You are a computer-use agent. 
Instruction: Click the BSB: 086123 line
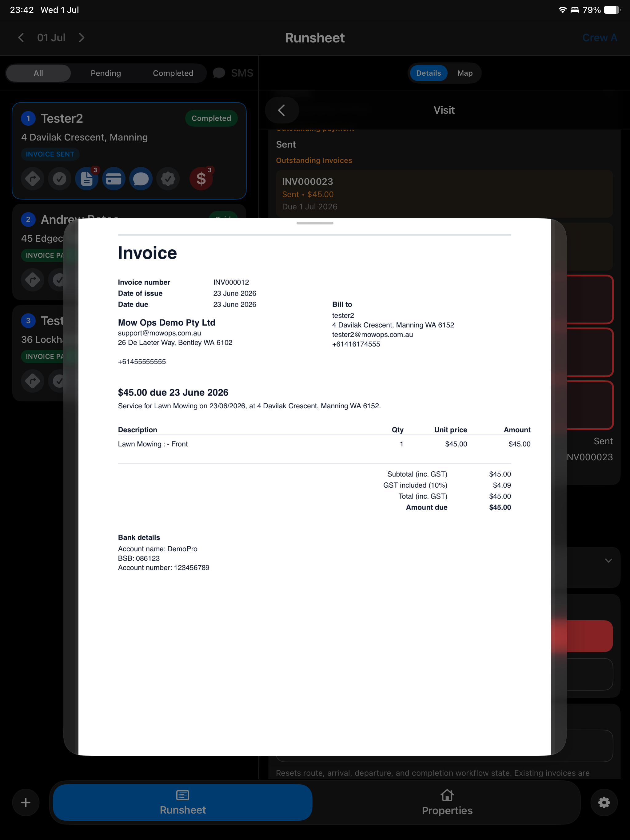139,558
